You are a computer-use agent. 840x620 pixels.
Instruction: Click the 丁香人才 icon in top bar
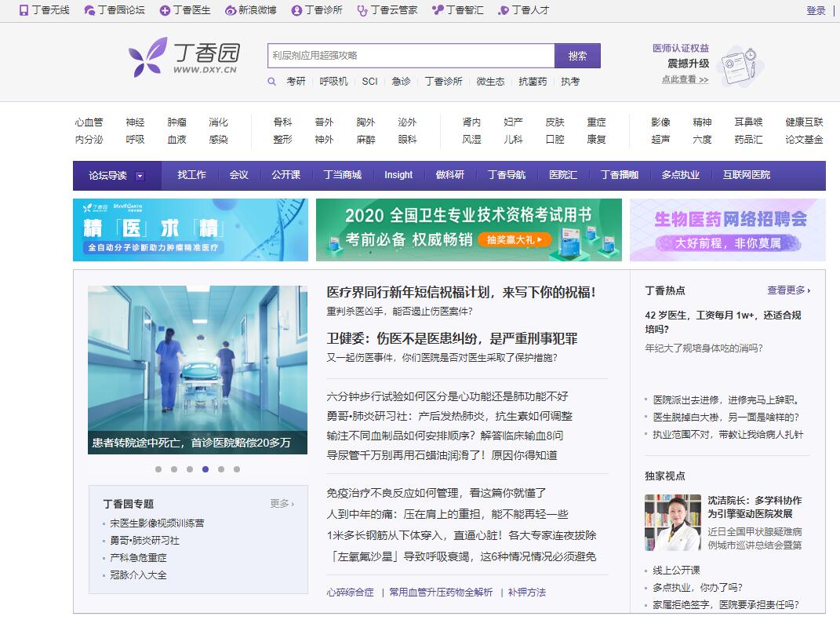pos(504,10)
